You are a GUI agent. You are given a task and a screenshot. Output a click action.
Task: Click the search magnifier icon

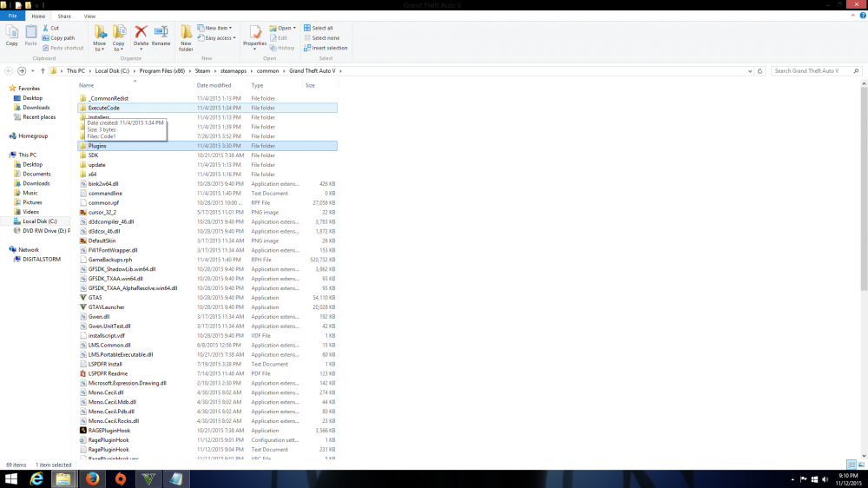point(856,71)
